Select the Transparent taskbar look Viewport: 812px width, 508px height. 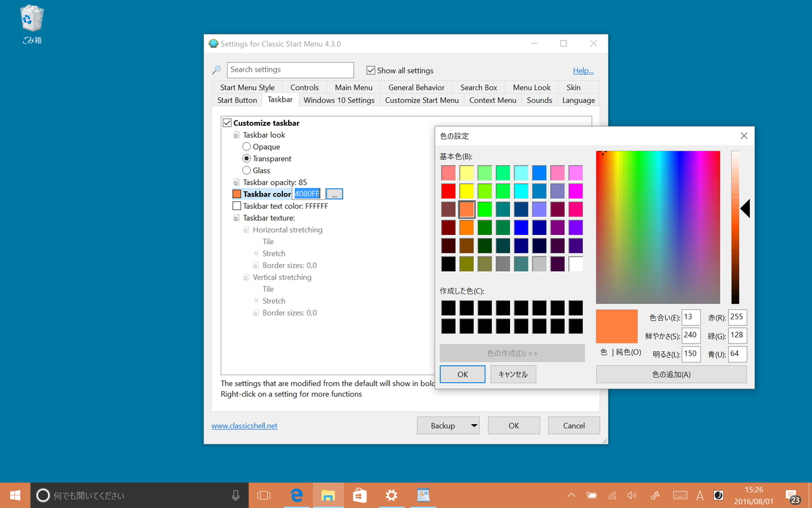coord(247,159)
